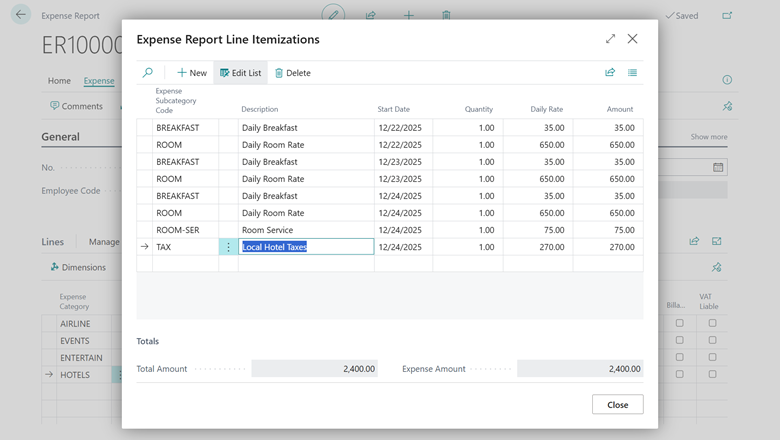Toggle VAT Liable checkbox in EVENTS row
The height and width of the screenshot is (440, 780).
tap(712, 340)
